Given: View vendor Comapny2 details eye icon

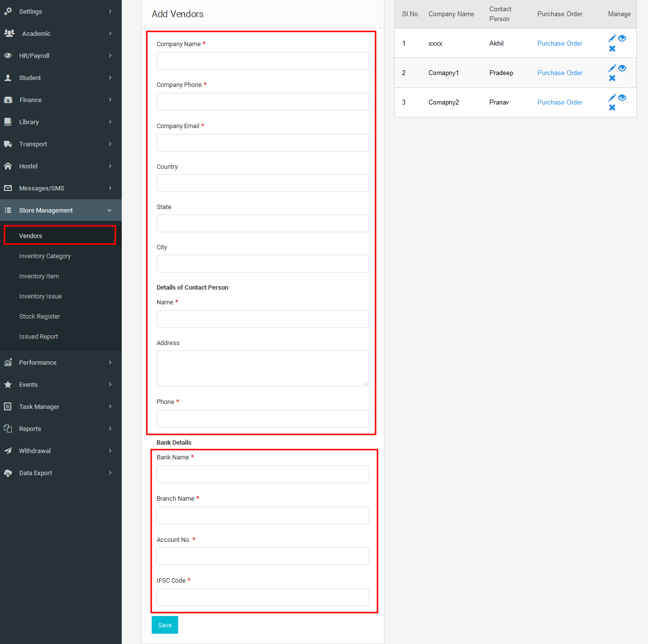Looking at the screenshot, I should [x=622, y=98].
